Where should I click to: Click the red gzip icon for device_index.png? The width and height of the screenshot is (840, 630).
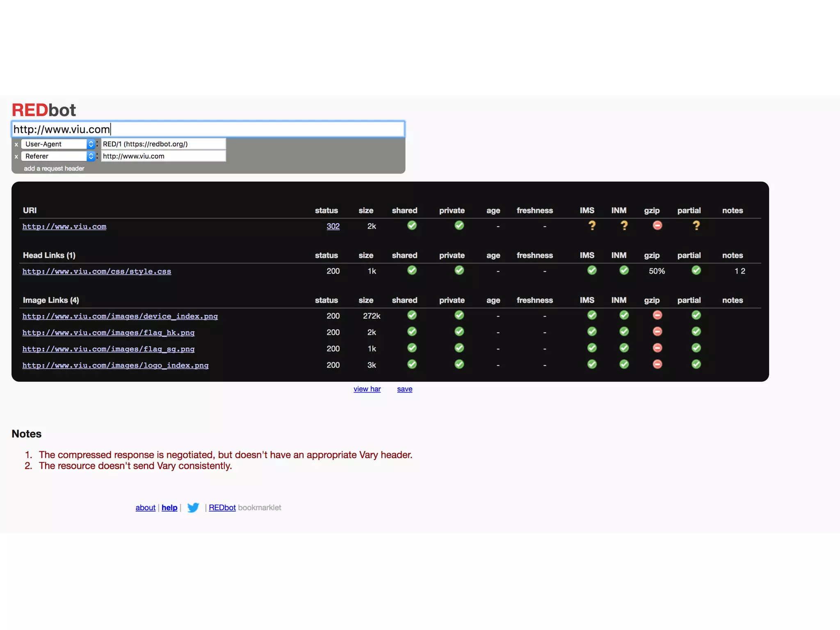[x=657, y=315]
